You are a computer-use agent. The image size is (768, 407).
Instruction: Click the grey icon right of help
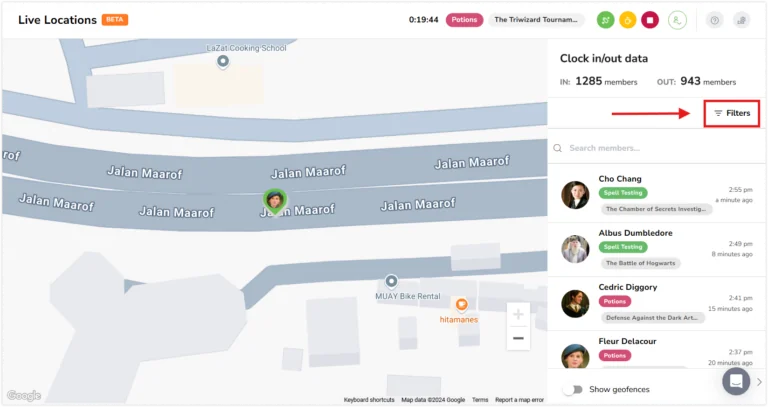[x=742, y=20]
